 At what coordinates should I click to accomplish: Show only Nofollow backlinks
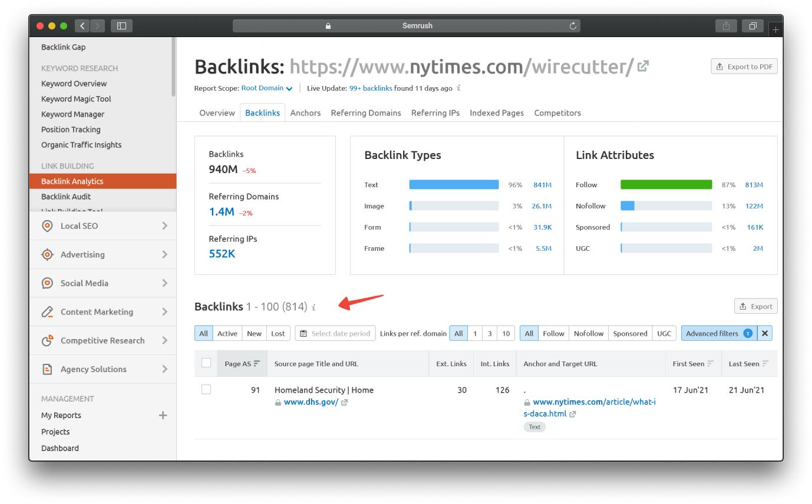click(x=589, y=333)
